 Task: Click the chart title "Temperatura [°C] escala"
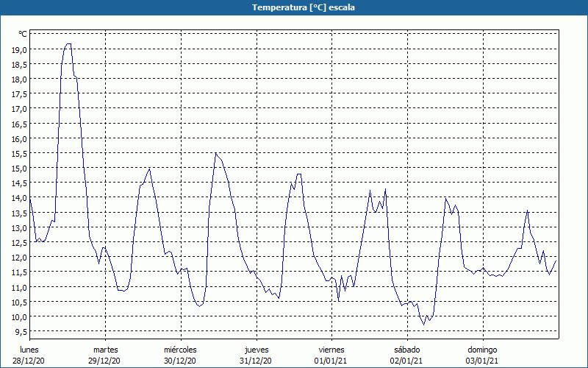tap(303, 7)
